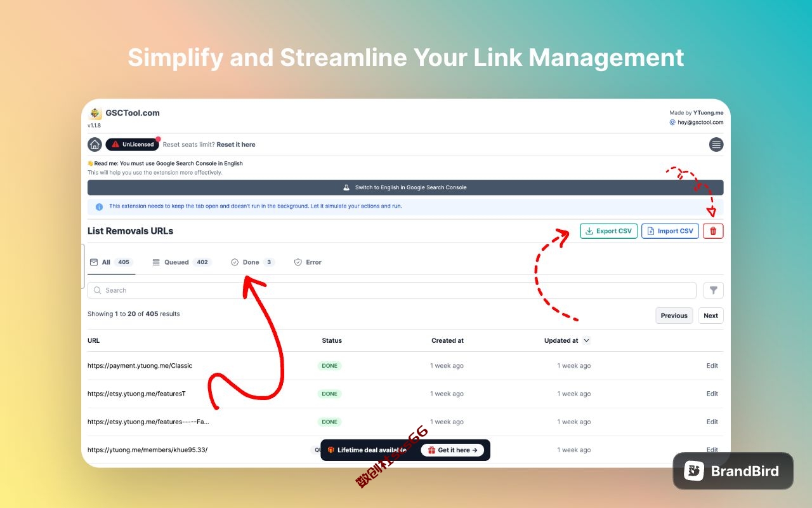Click URL https://payment.ytuong.me/Classic
This screenshot has width=812, height=508.
(x=140, y=366)
